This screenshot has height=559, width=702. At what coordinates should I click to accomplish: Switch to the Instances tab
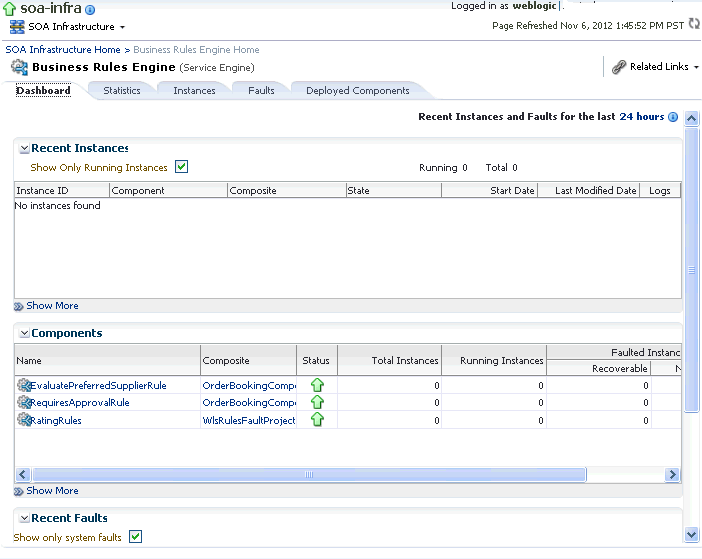coord(194,90)
